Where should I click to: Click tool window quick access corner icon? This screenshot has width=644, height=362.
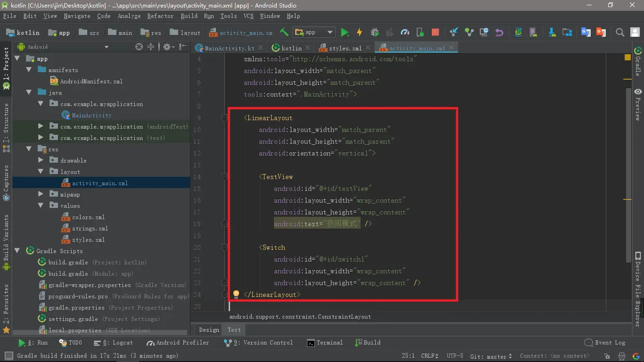[8, 356]
